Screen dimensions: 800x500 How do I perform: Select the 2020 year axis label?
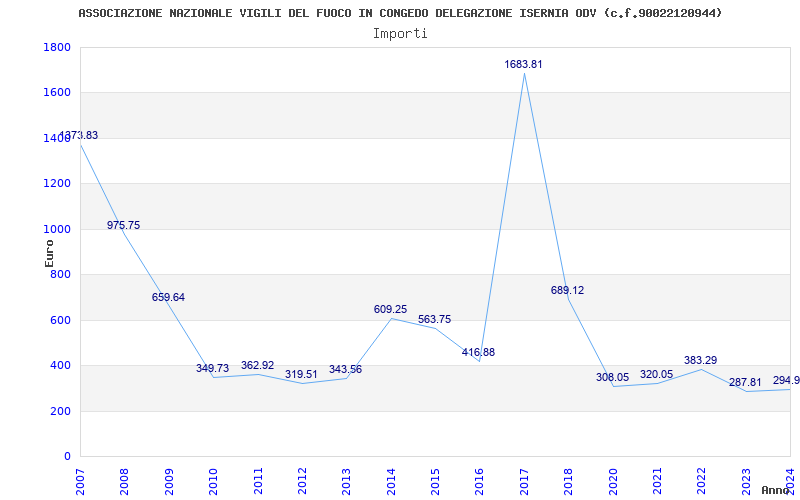click(612, 479)
